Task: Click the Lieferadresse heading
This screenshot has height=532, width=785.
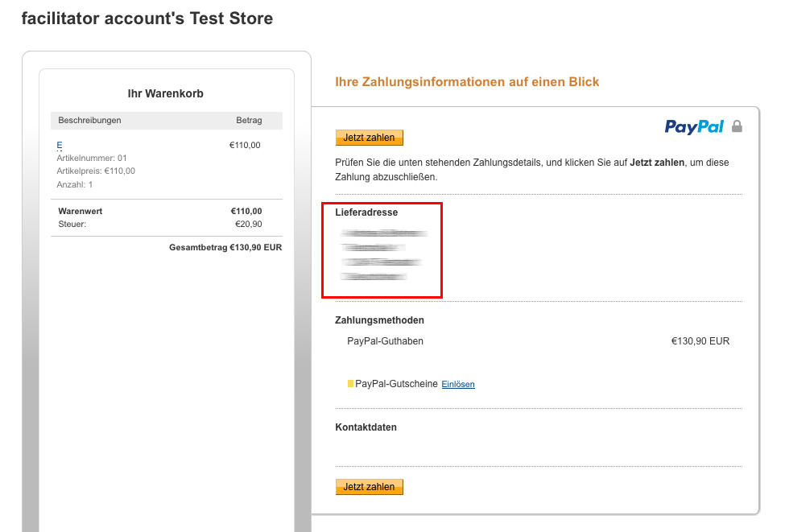Action: coord(366,212)
